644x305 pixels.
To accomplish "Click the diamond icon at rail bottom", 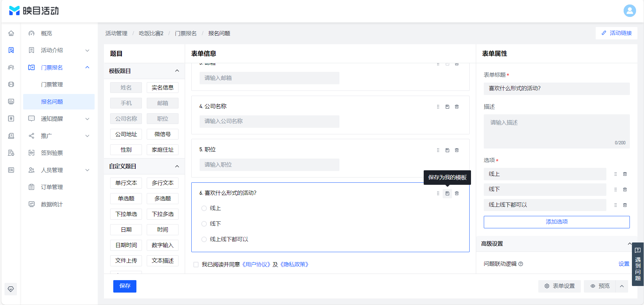I will coord(11,289).
